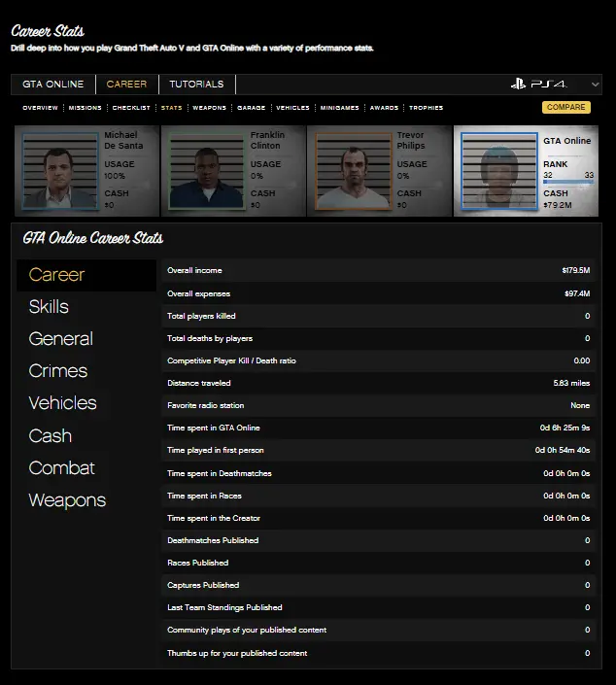This screenshot has width=616, height=685.
Task: Click Deathmatches Published row
Action: [x=379, y=540]
